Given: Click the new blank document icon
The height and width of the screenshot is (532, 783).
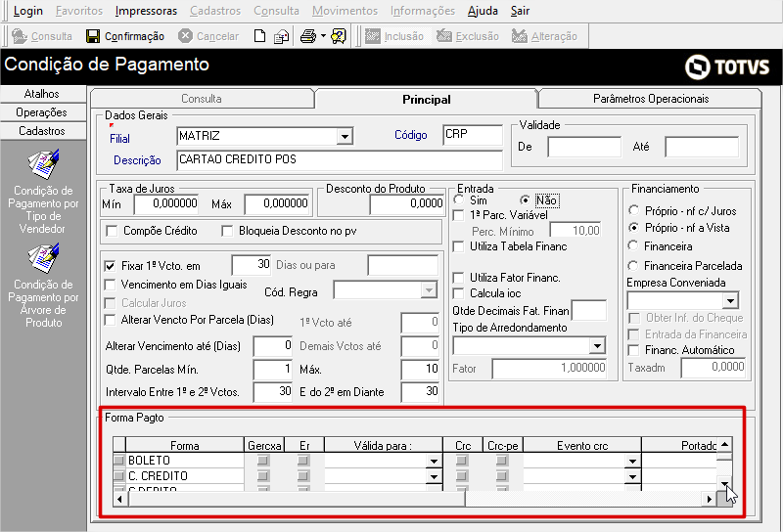Looking at the screenshot, I should 259,36.
